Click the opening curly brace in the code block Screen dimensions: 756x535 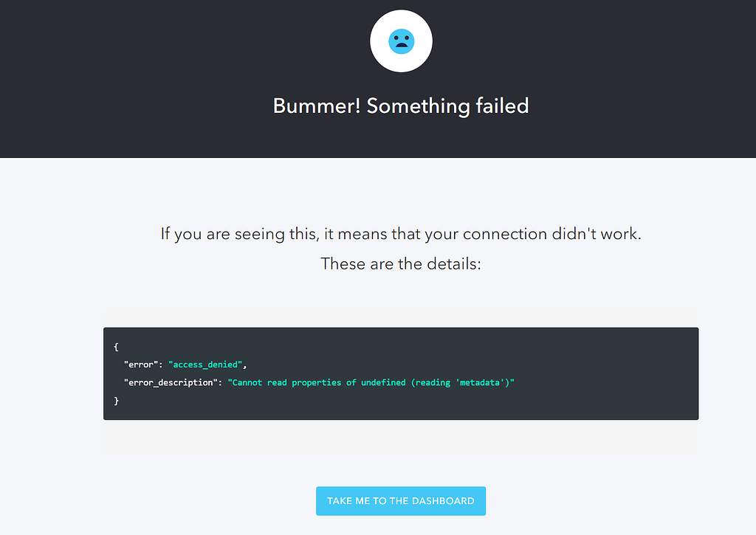116,347
